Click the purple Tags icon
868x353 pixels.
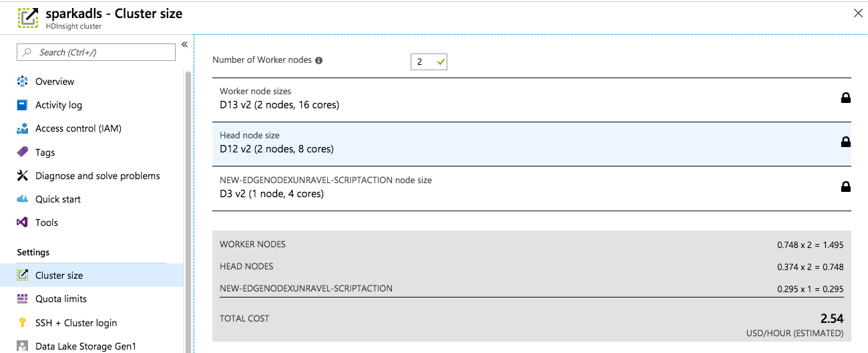pyautogui.click(x=23, y=152)
